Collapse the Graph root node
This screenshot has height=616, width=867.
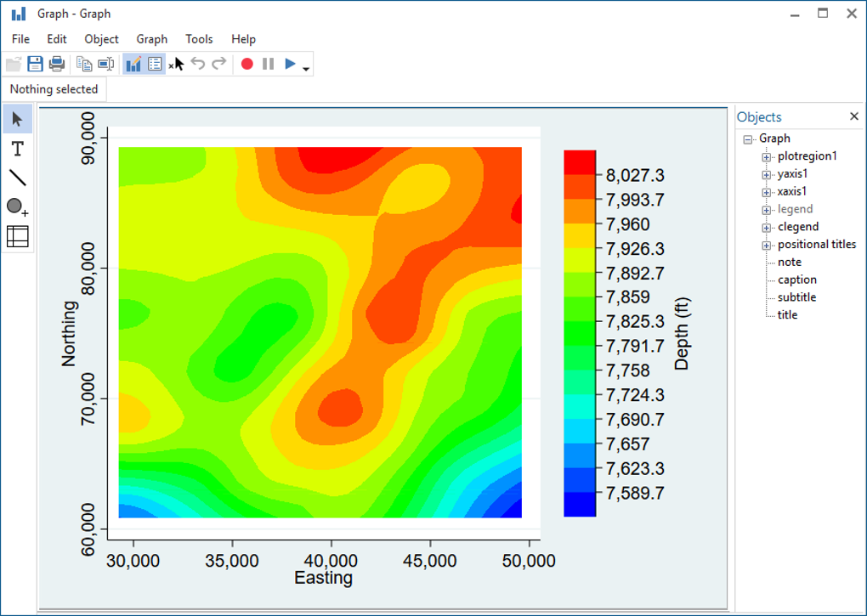(x=748, y=139)
